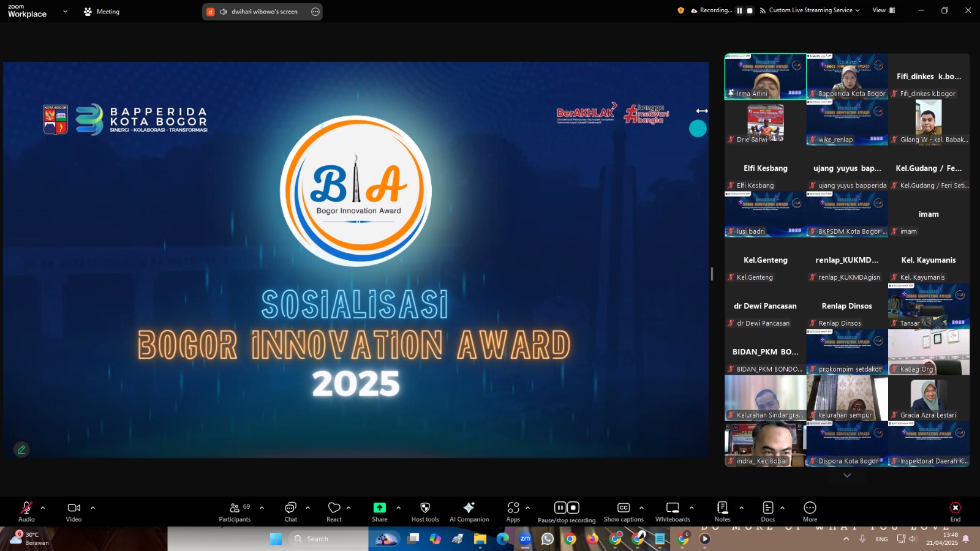The width and height of the screenshot is (980, 551).
Task: Click the Meeting tab at top
Action: [x=102, y=12]
